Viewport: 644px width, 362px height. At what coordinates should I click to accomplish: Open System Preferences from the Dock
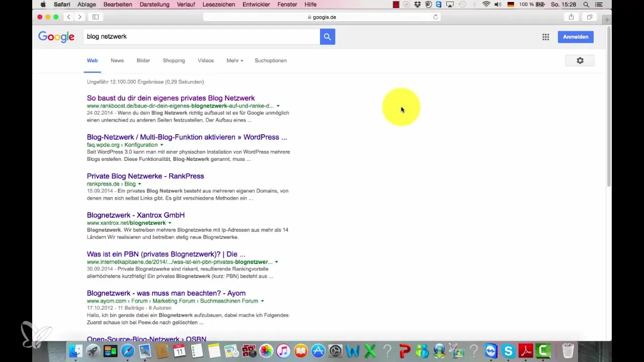click(x=336, y=351)
